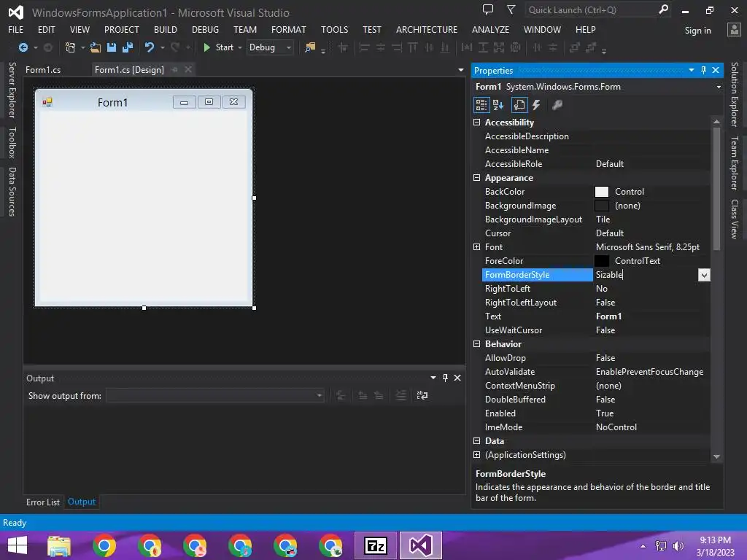Collapse the Data category
Screen dimensions: 747x560
(476, 441)
